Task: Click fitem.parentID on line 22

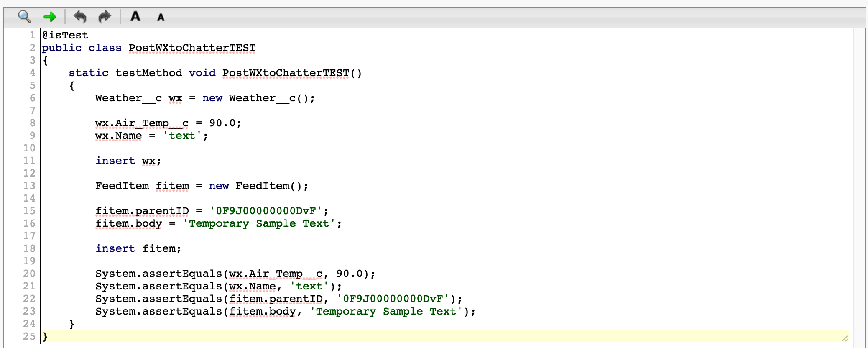Action: [276, 299]
